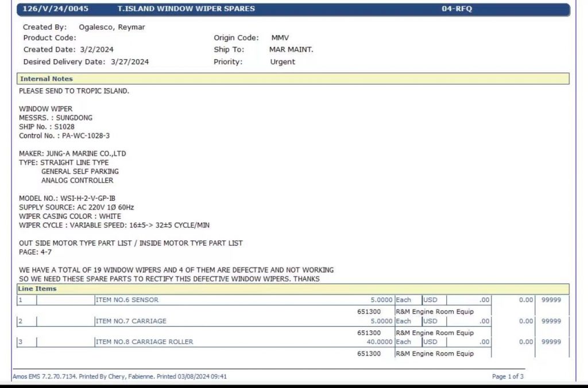Click the 04-RFQ status label
Image resolution: width=588 pixels, height=388 pixels.
pos(457,9)
